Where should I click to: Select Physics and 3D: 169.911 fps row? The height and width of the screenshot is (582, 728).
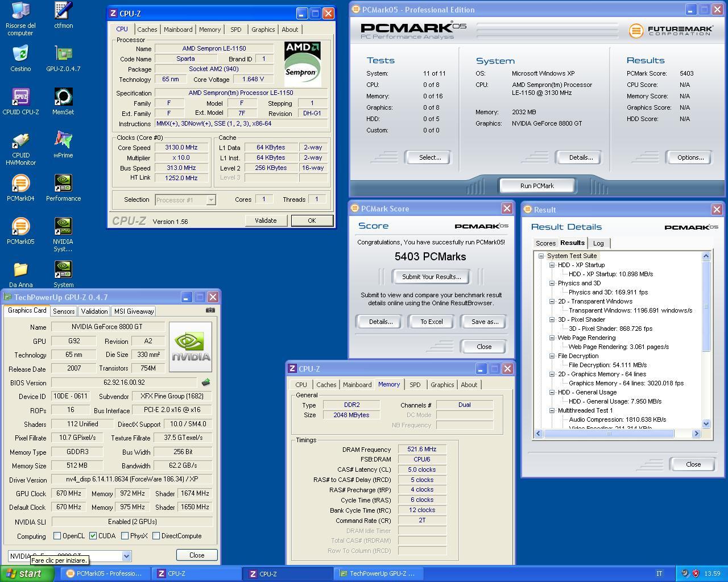tap(608, 292)
